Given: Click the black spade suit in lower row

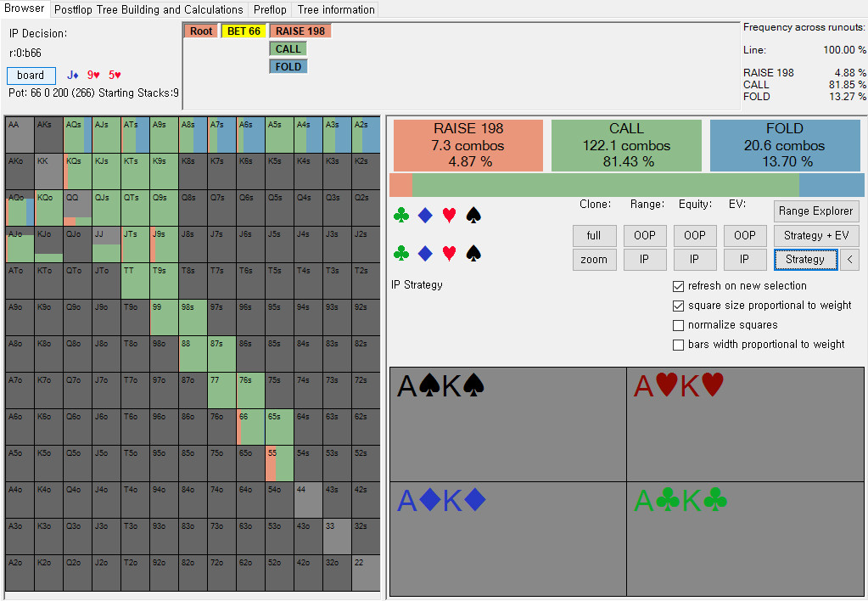Looking at the screenshot, I should click(x=473, y=253).
